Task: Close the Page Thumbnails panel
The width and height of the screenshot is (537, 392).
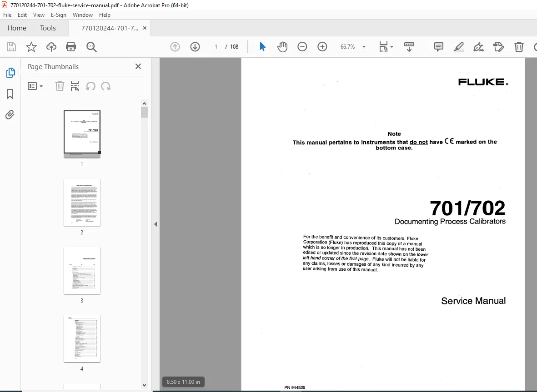Action: point(138,66)
